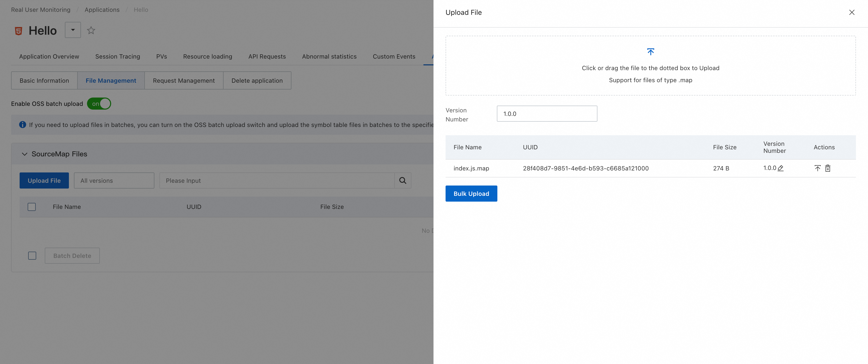
Task: Check the select-all checkbox in file table header
Action: tap(32, 207)
